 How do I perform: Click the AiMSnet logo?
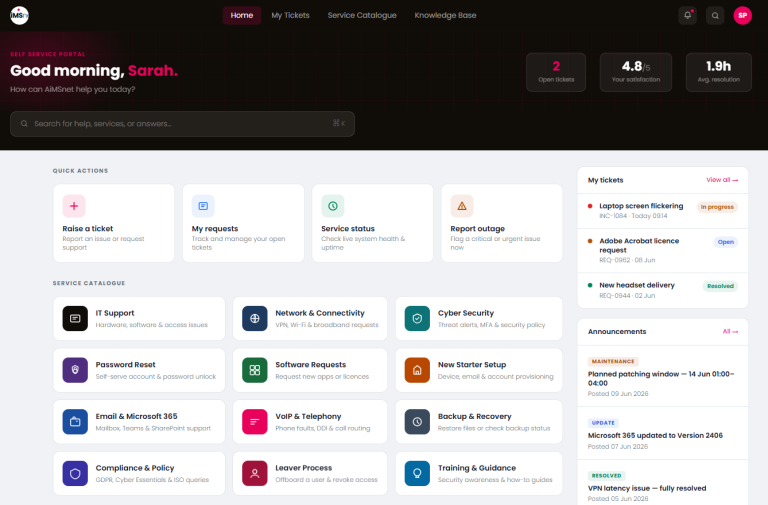19,15
